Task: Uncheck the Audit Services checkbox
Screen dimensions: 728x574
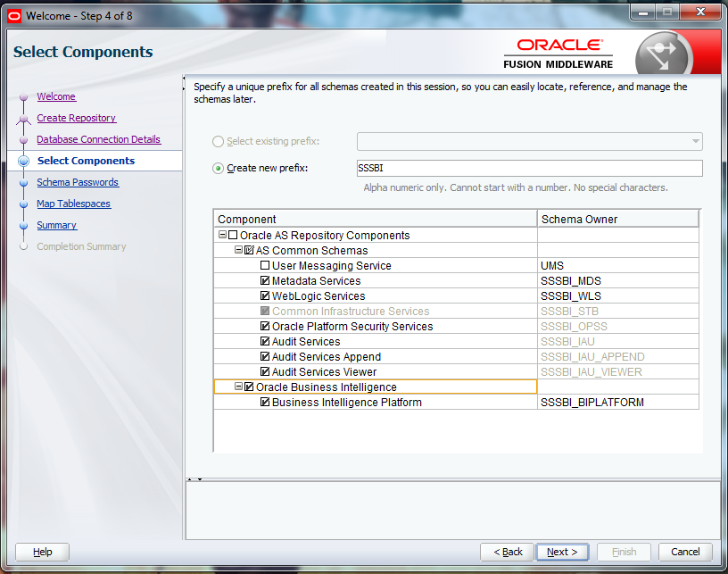Action: click(x=265, y=341)
